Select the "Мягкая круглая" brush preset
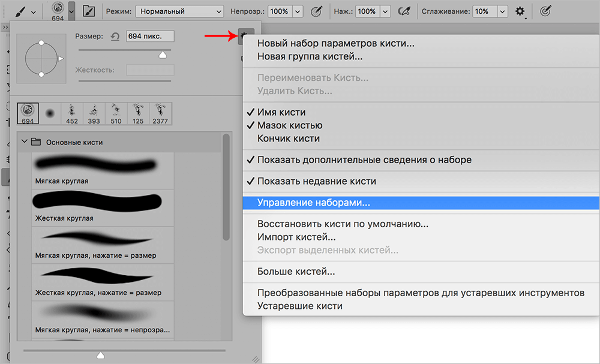The height and width of the screenshot is (364, 600). (x=95, y=170)
